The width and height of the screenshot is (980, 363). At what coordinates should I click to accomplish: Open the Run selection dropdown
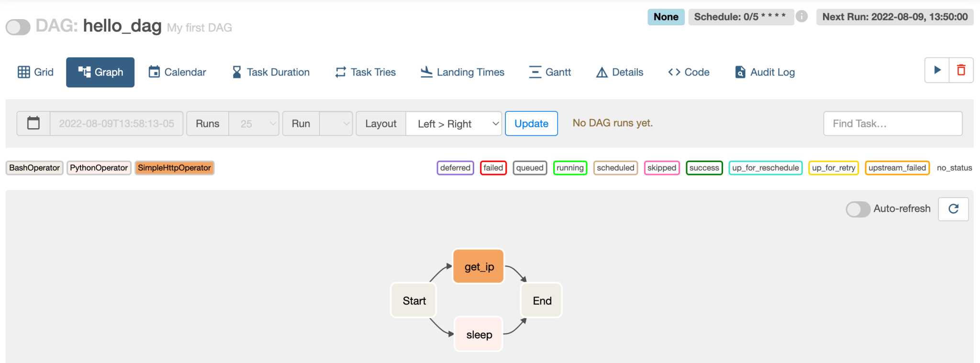(x=336, y=124)
